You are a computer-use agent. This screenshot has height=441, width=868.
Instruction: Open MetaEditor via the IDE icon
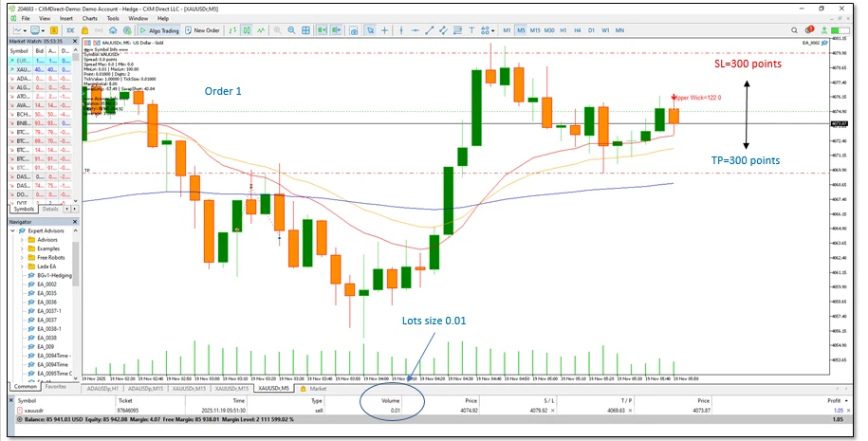click(x=71, y=30)
